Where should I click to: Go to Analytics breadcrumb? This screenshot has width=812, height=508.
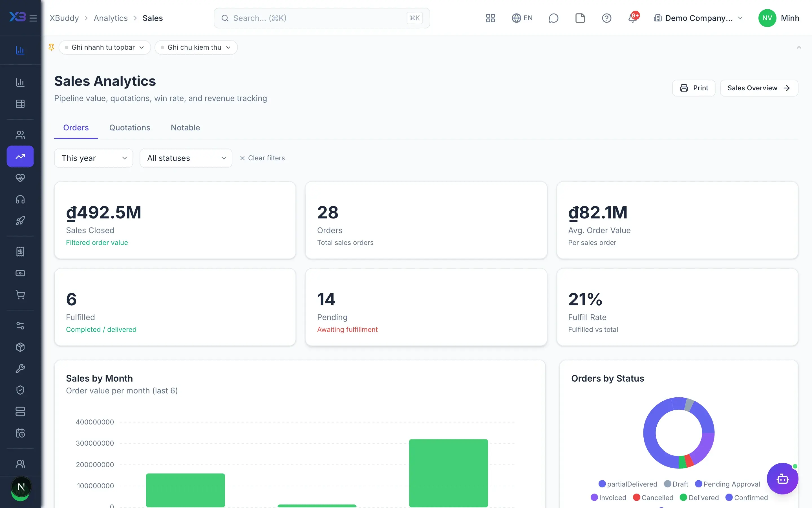coord(111,18)
